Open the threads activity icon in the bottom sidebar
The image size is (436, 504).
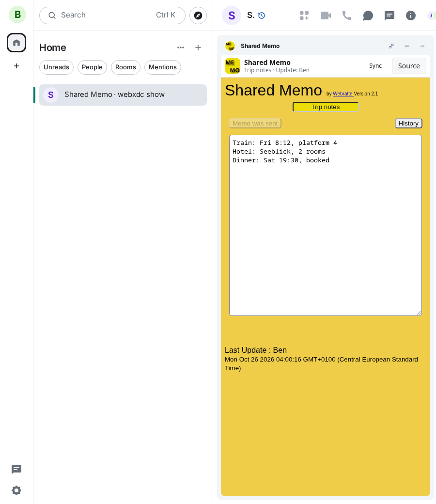click(16, 469)
